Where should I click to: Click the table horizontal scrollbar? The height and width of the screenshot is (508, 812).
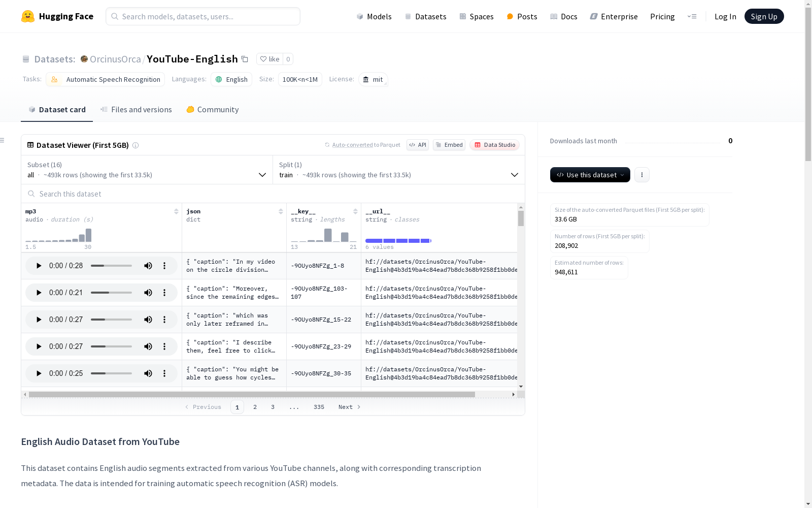point(252,394)
